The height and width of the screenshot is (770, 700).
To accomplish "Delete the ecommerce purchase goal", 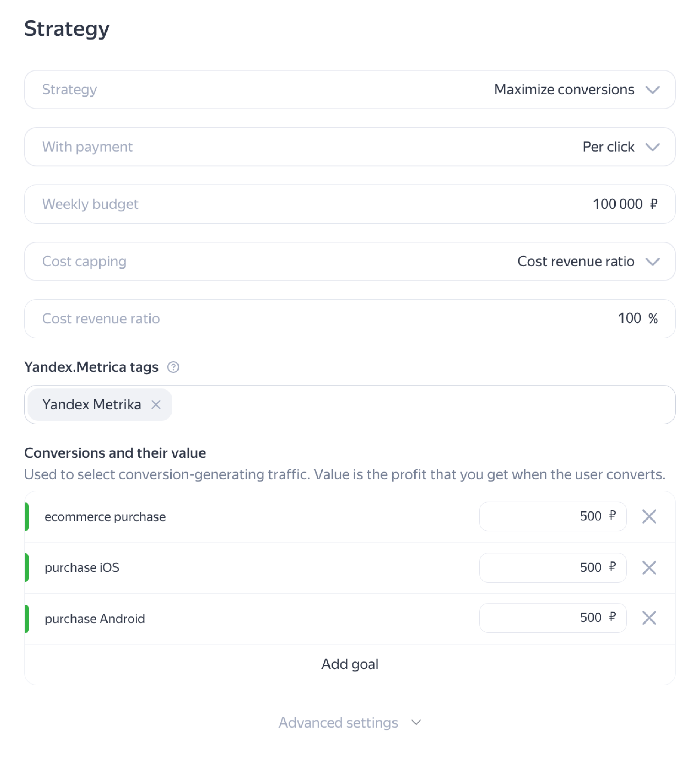I will click(649, 516).
